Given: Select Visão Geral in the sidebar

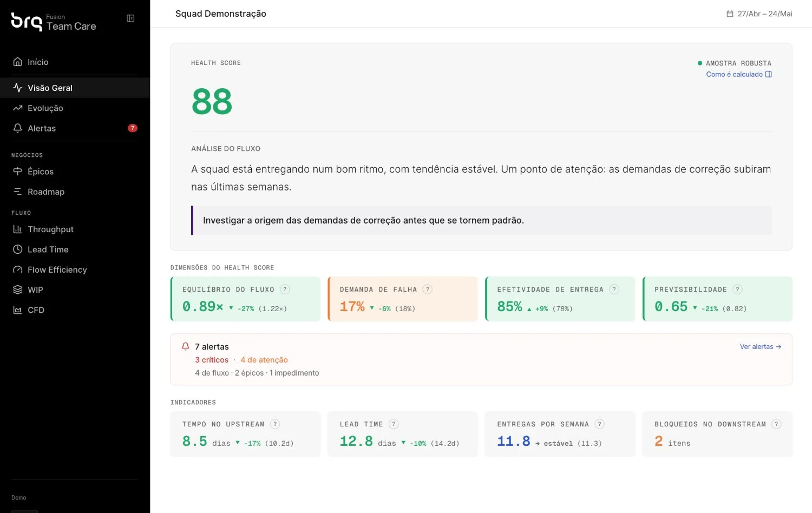Looking at the screenshot, I should [75, 88].
